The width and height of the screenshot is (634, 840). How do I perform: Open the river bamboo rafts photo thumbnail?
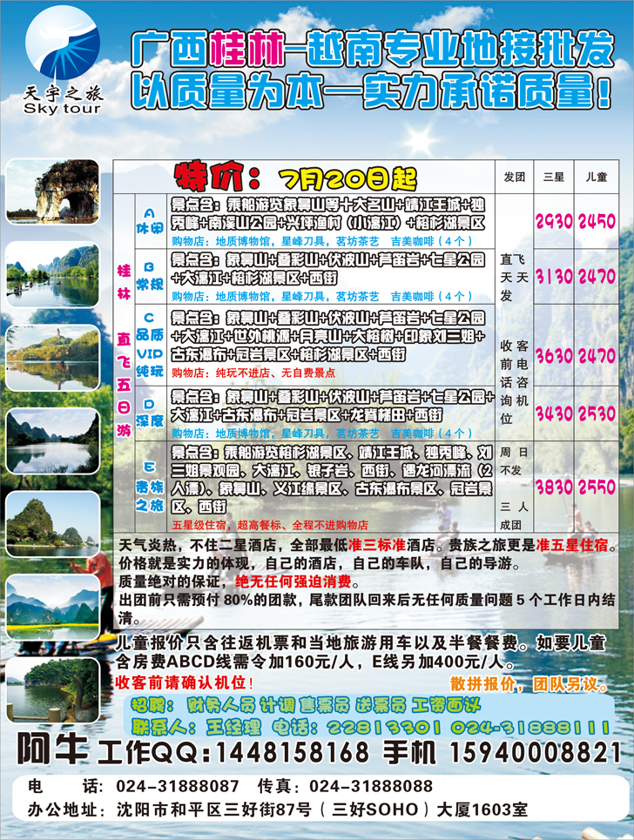[x=52, y=273]
